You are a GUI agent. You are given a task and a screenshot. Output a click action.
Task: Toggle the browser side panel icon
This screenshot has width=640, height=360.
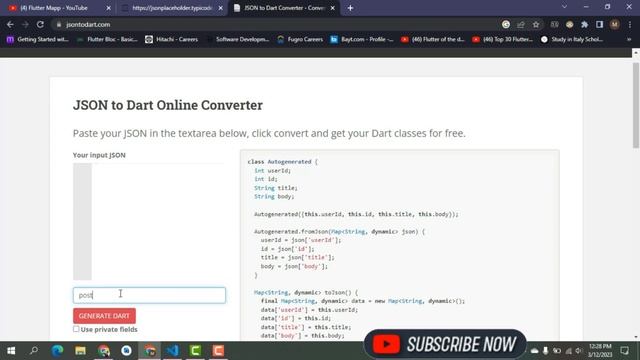coord(599,24)
